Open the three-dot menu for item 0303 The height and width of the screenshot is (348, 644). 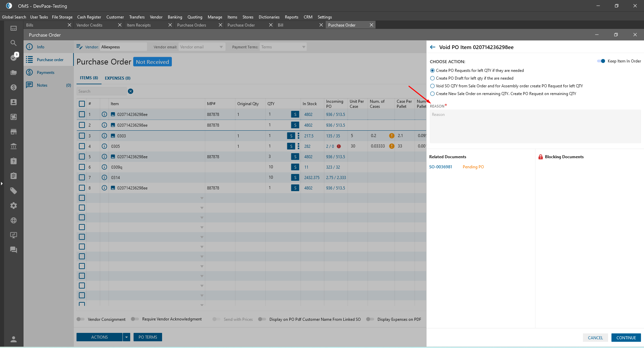[298, 136]
